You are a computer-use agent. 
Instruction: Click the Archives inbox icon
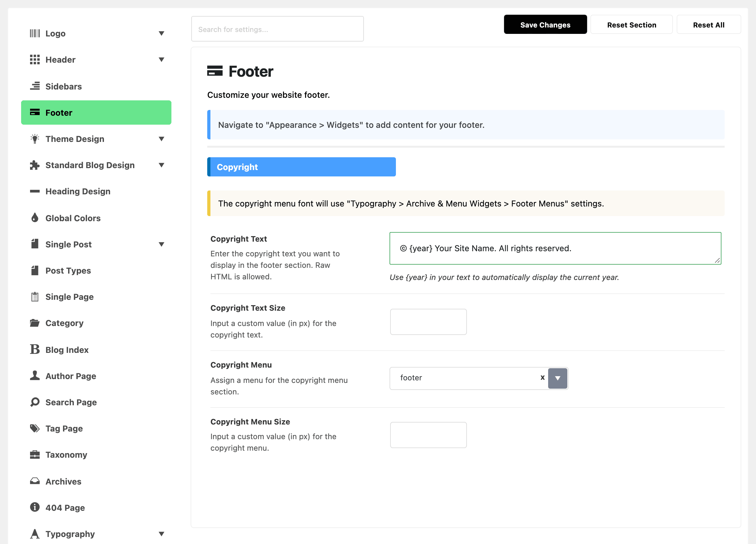pos(35,481)
